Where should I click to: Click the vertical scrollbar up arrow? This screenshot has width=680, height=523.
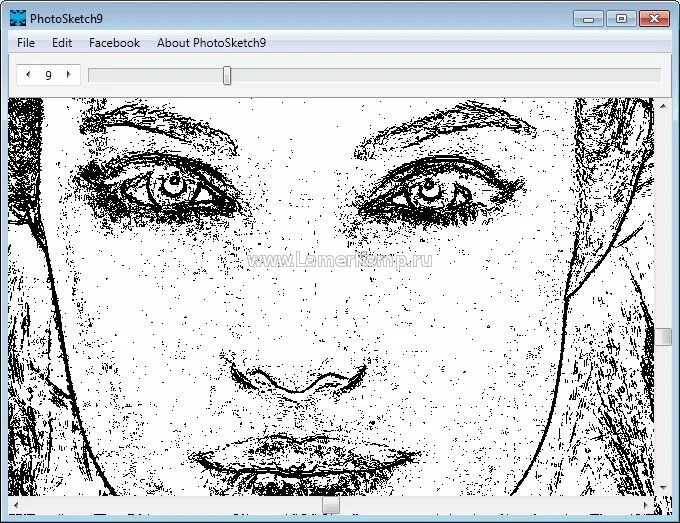click(663, 106)
